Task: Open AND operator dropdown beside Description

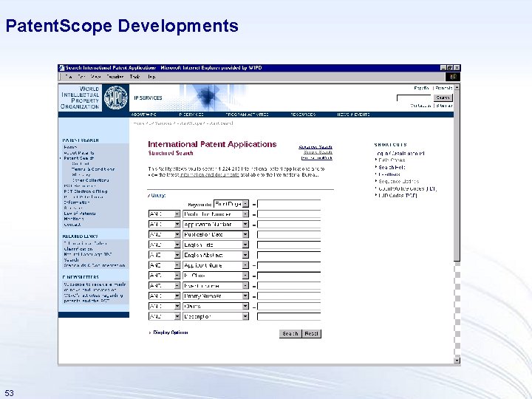Action: coord(165,316)
